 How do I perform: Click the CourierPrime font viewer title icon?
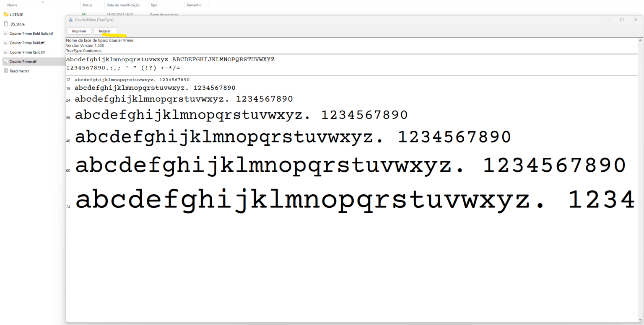(x=71, y=20)
